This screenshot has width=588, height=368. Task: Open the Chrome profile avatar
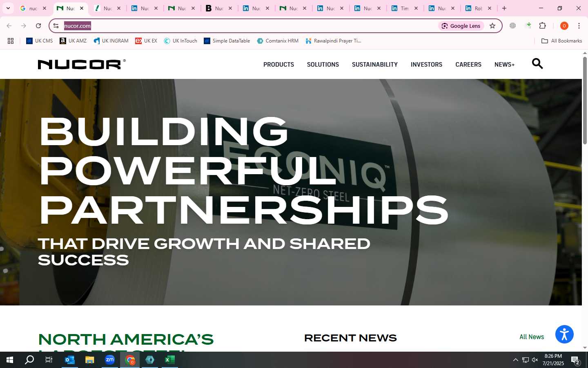pyautogui.click(x=564, y=26)
